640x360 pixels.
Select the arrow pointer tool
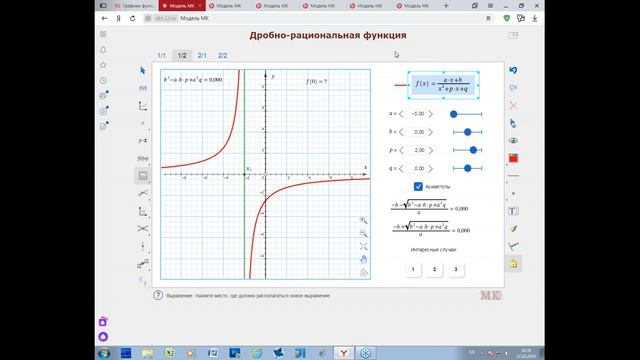pos(142,71)
